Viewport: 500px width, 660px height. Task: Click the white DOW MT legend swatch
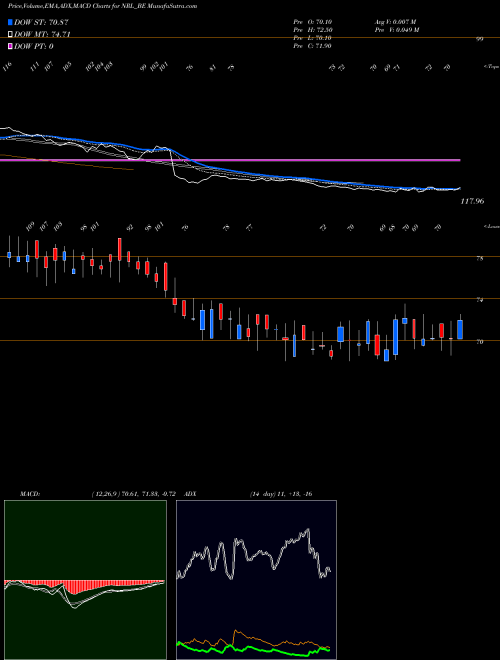pos(10,35)
